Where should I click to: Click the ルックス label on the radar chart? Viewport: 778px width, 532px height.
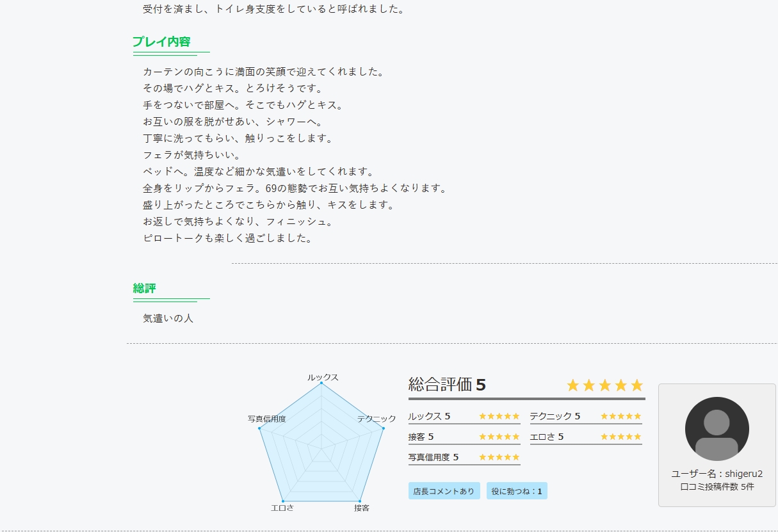coord(323,378)
